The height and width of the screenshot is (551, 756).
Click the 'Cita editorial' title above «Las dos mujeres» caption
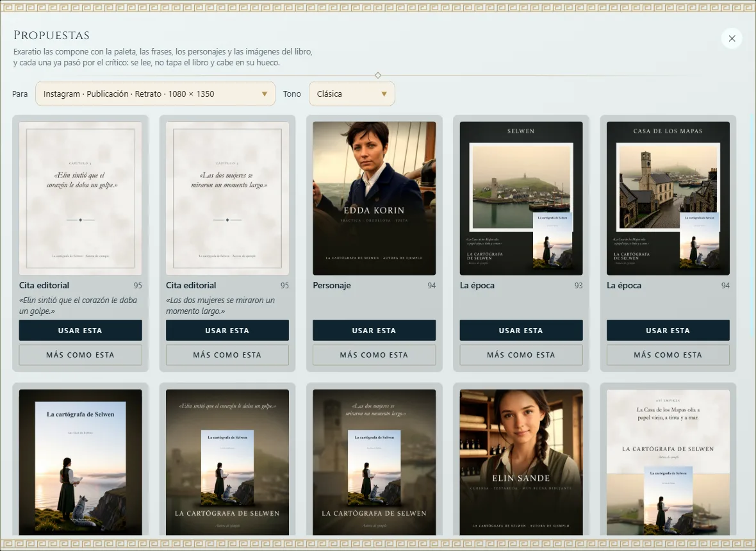pyautogui.click(x=191, y=285)
